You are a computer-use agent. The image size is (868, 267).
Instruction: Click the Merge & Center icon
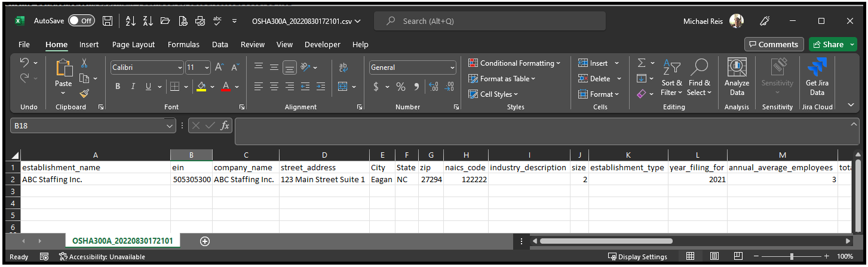(342, 86)
